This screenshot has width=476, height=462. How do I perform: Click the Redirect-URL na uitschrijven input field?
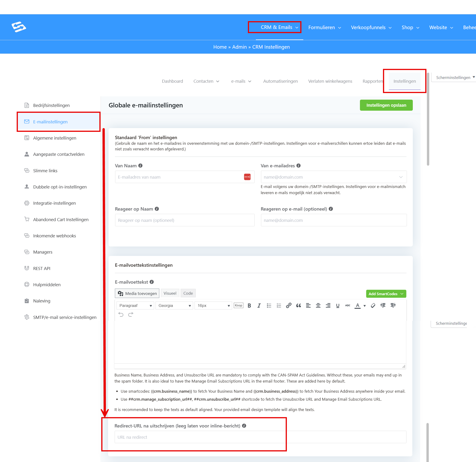point(260,437)
